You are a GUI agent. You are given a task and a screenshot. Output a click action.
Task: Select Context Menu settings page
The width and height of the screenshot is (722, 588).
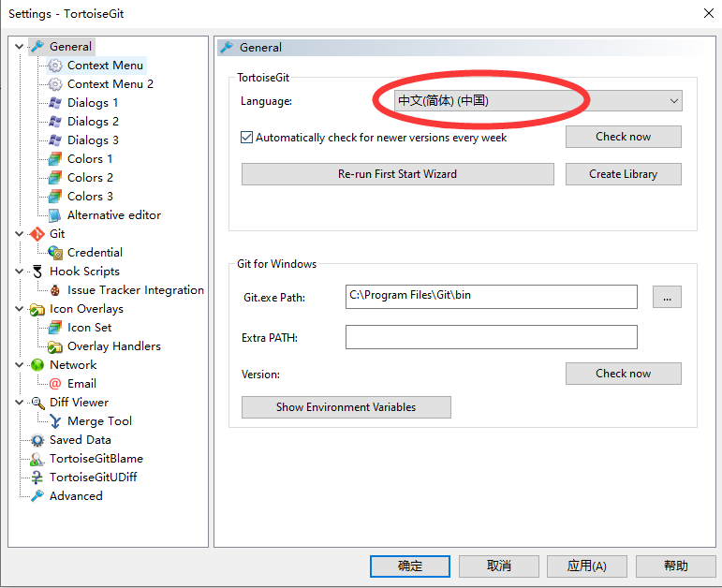[x=105, y=66]
